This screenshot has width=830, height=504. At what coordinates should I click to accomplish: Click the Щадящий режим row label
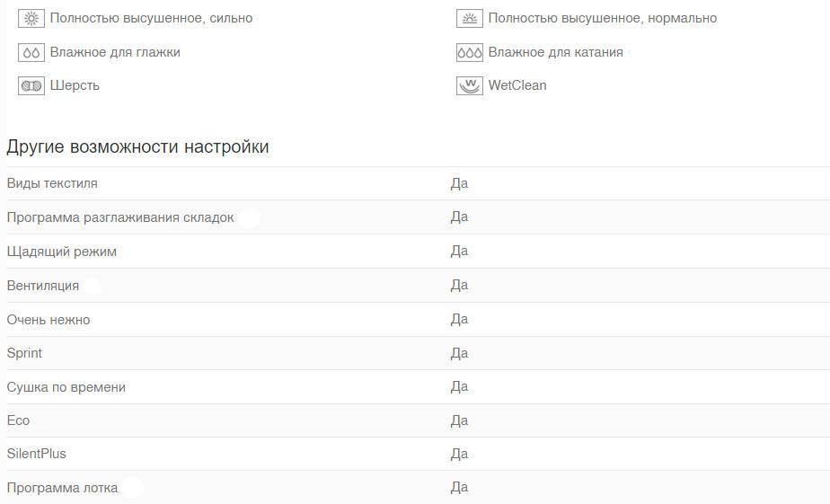(x=61, y=252)
